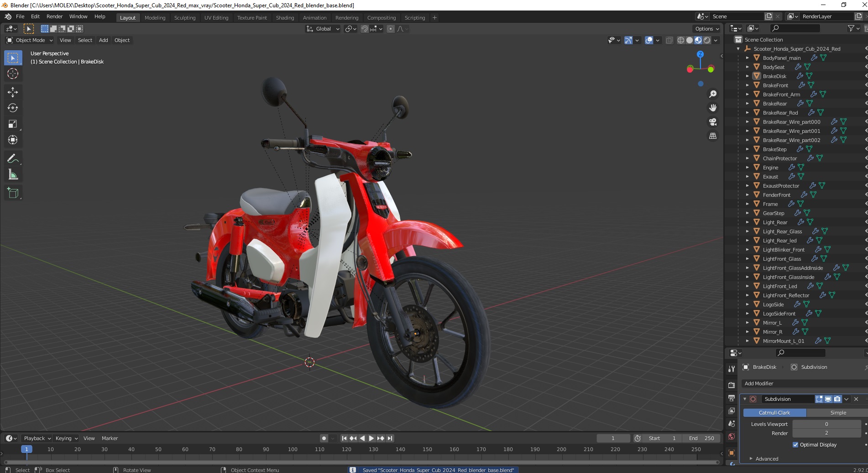Switch to the Modeling workspace tab
This screenshot has height=473, width=868.
point(155,18)
